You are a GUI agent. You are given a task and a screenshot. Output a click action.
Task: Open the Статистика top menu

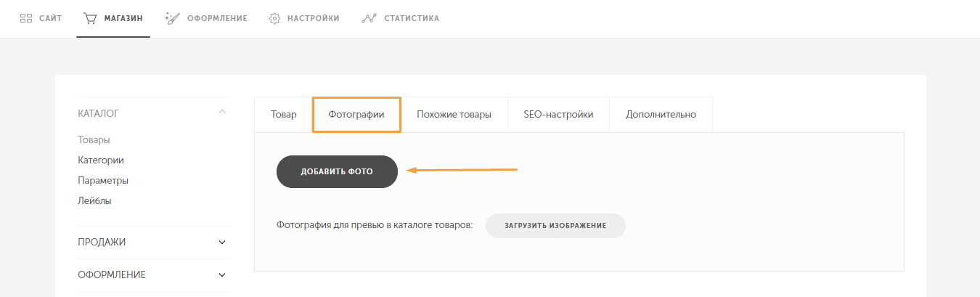pos(400,18)
